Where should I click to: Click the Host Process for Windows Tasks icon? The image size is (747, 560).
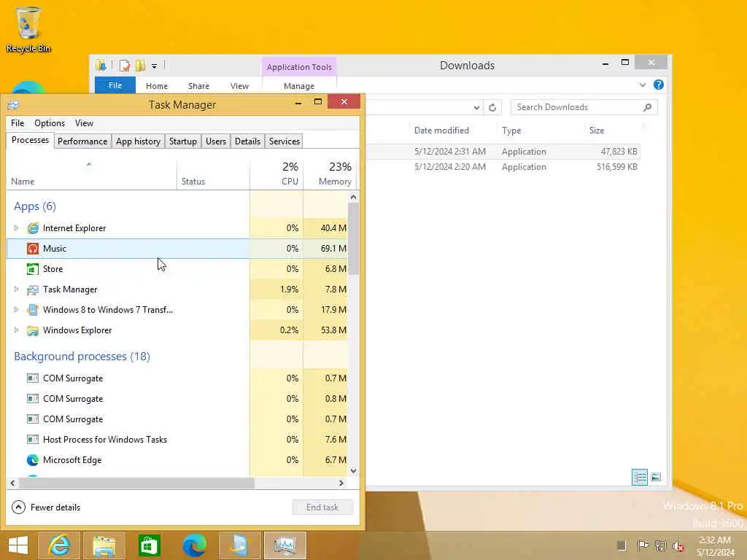click(x=32, y=440)
